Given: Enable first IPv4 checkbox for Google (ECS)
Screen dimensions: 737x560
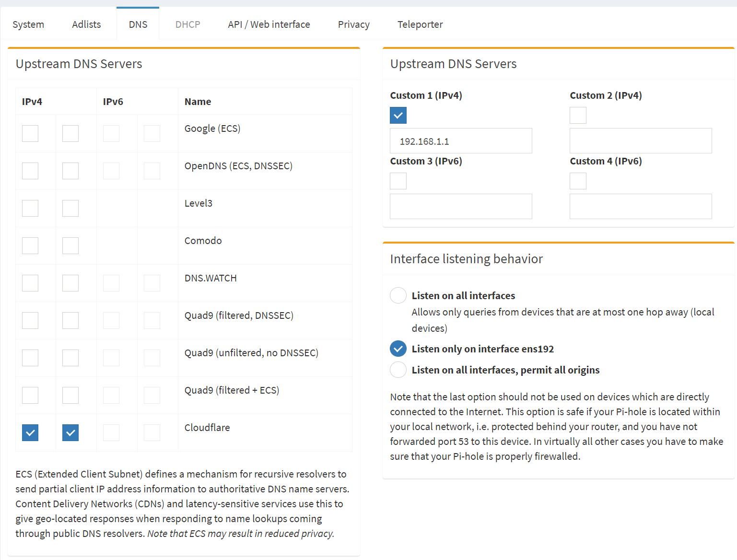Looking at the screenshot, I should (30, 133).
